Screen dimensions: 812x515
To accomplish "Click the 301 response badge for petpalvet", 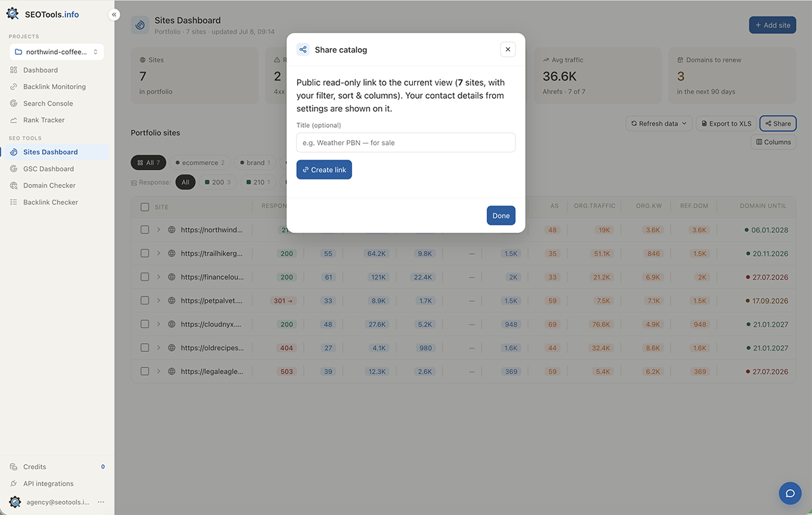I will pos(284,300).
